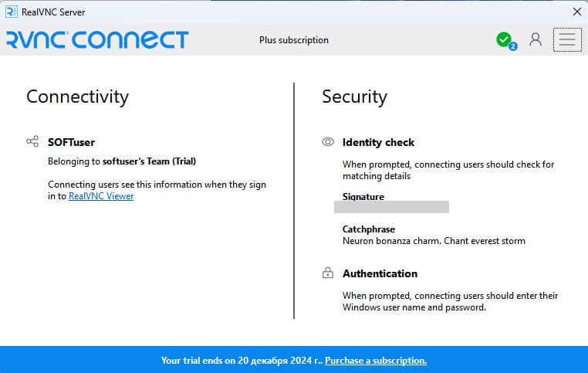Click the softuser's Team (Trial) text
Screen dimensions: 588x373
[149, 161]
